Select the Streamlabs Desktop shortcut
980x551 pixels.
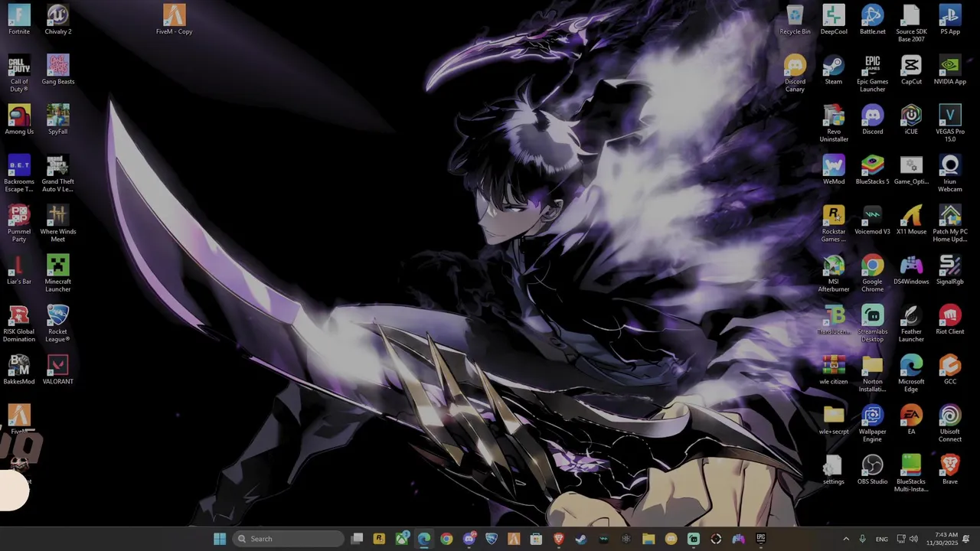pos(872,324)
